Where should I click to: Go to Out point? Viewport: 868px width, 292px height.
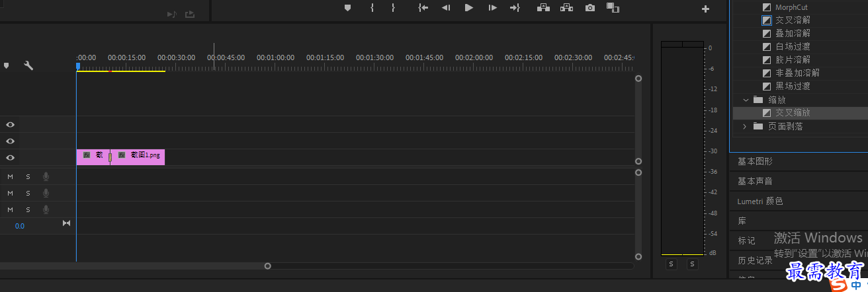coord(515,8)
